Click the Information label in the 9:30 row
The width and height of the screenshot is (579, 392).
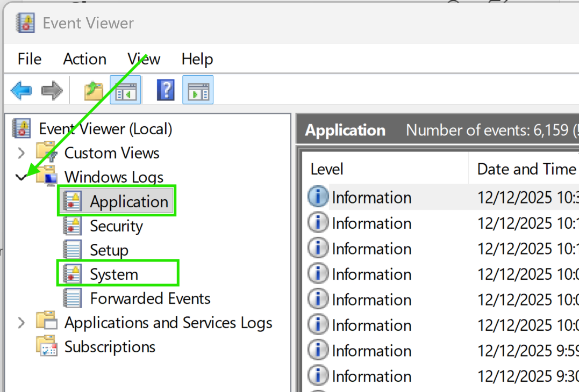pos(371,376)
